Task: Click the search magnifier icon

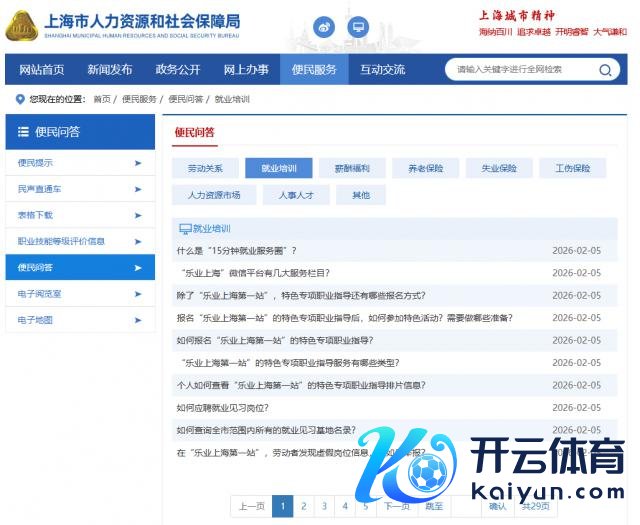Action: click(x=605, y=70)
